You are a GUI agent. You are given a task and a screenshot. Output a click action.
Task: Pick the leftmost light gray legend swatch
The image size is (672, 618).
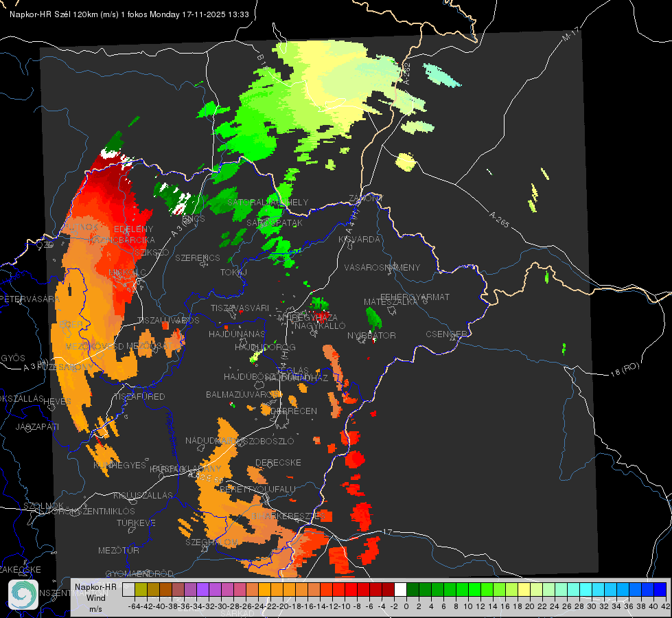pos(128,589)
